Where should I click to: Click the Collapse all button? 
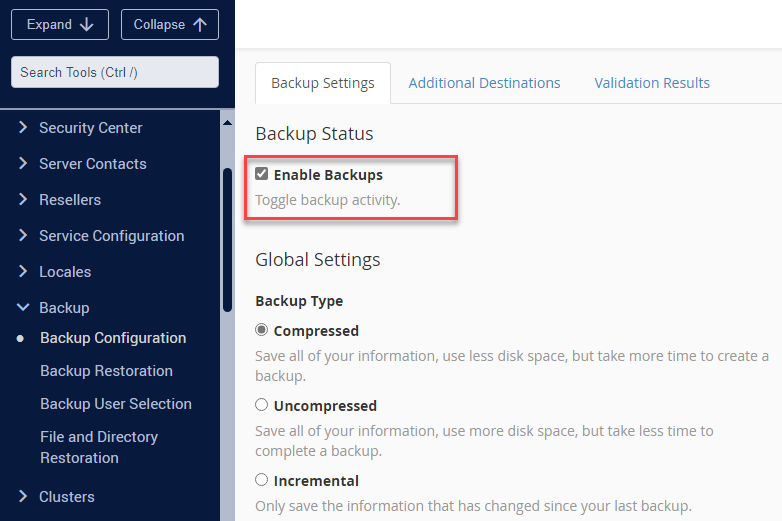point(169,25)
